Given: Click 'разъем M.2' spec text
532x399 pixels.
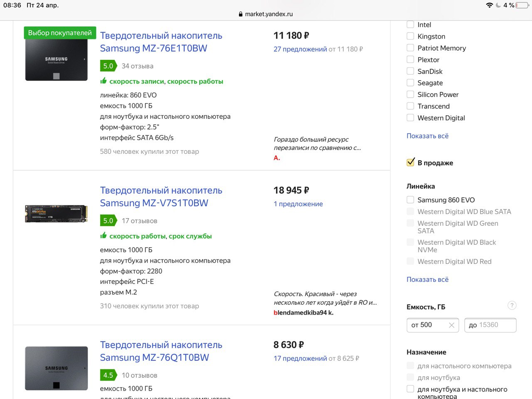Looking at the screenshot, I should 118,292.
